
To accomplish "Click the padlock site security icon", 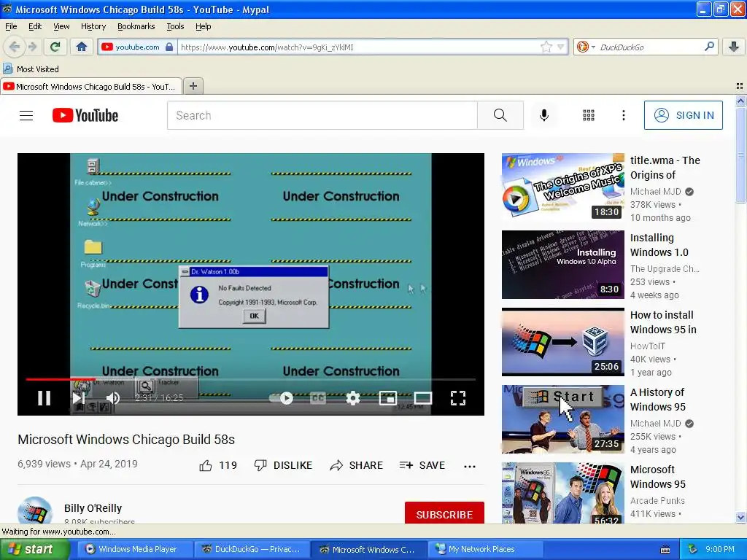I will coord(169,47).
